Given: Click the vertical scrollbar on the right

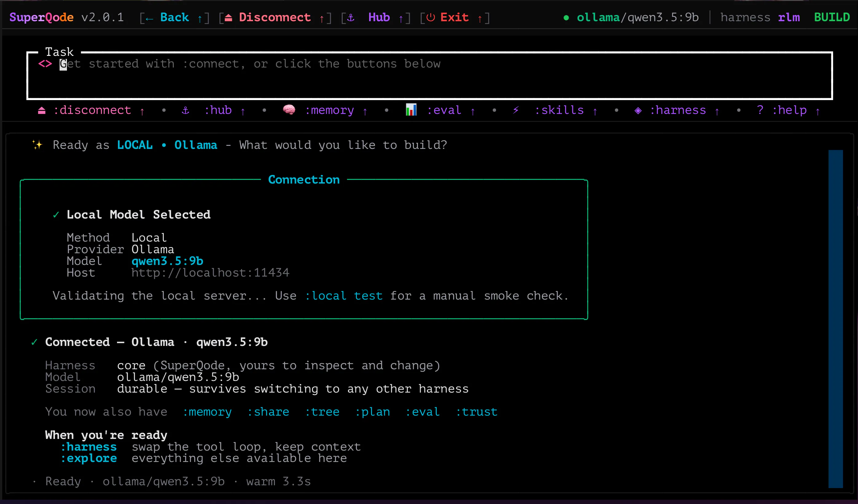Looking at the screenshot, I should (x=836, y=319).
